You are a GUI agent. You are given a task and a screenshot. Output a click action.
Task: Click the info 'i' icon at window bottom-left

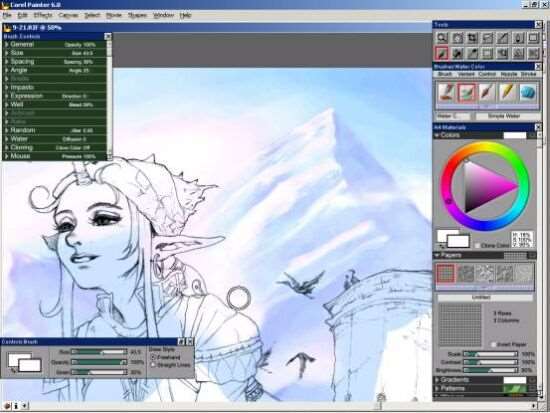pos(16,406)
